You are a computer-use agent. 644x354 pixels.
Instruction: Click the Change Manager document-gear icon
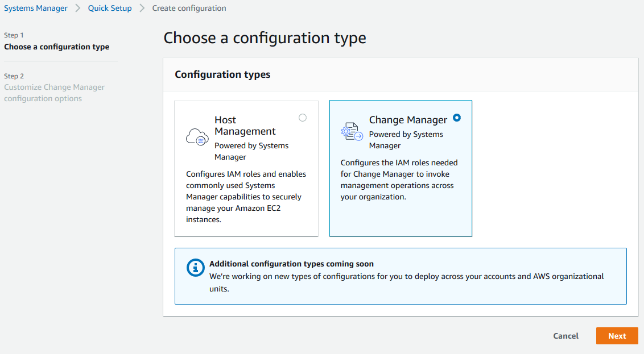pyautogui.click(x=352, y=131)
